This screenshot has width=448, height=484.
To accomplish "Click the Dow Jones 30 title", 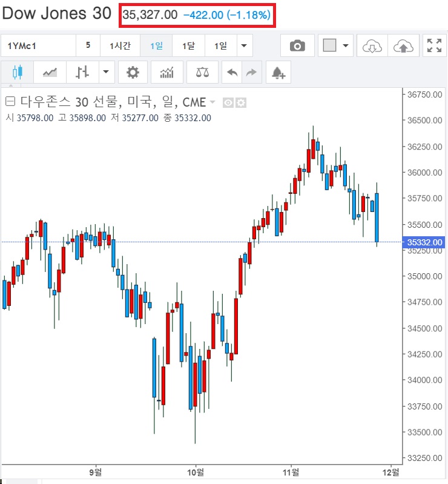I will click(57, 13).
